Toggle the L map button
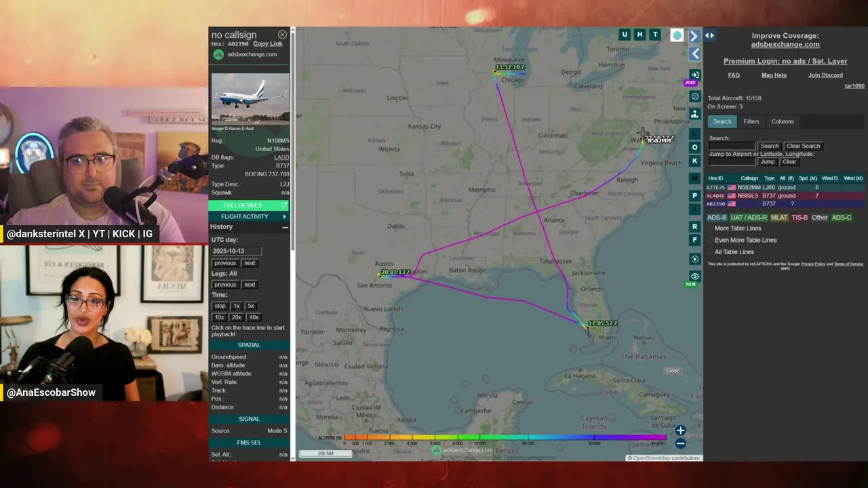868x488 pixels. point(694,134)
